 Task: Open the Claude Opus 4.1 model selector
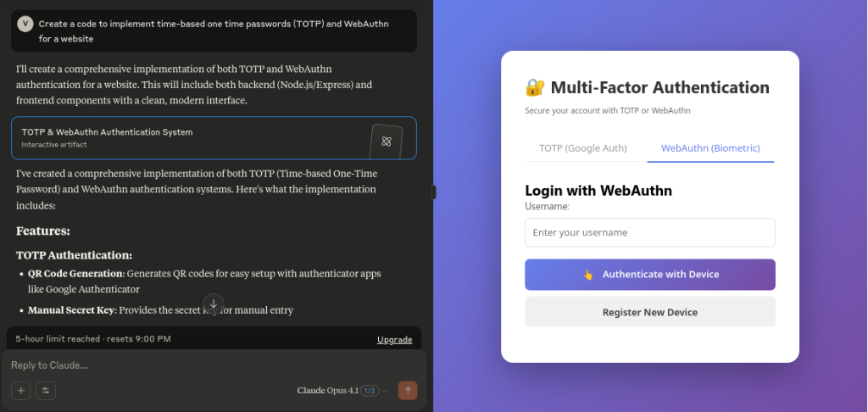click(327, 391)
